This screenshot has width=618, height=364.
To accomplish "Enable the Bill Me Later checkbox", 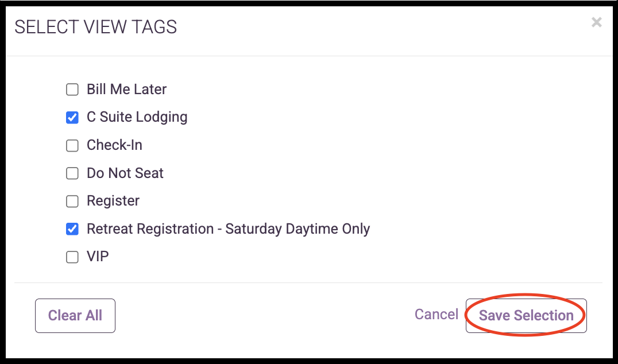I will pos(72,90).
